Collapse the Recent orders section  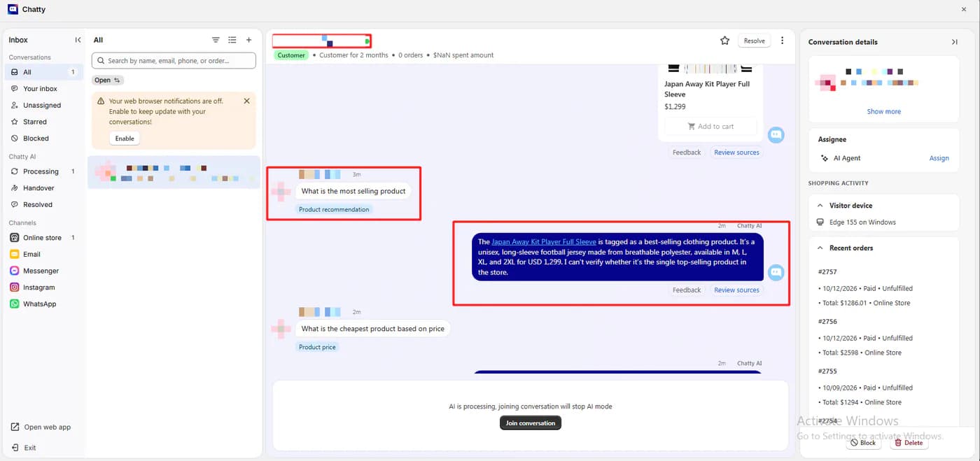(x=820, y=248)
